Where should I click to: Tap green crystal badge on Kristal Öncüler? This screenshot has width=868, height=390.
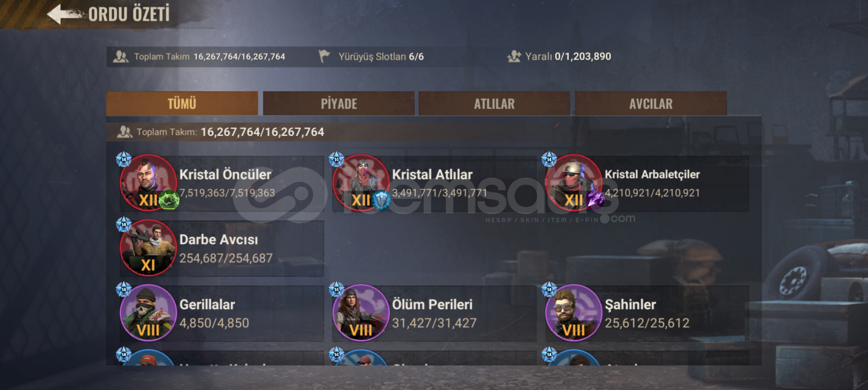point(169,200)
